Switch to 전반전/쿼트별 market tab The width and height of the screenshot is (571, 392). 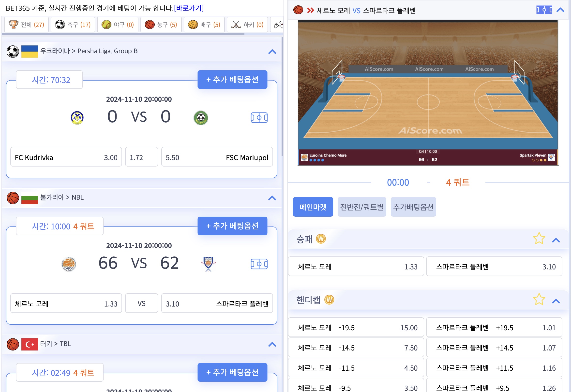(x=361, y=207)
